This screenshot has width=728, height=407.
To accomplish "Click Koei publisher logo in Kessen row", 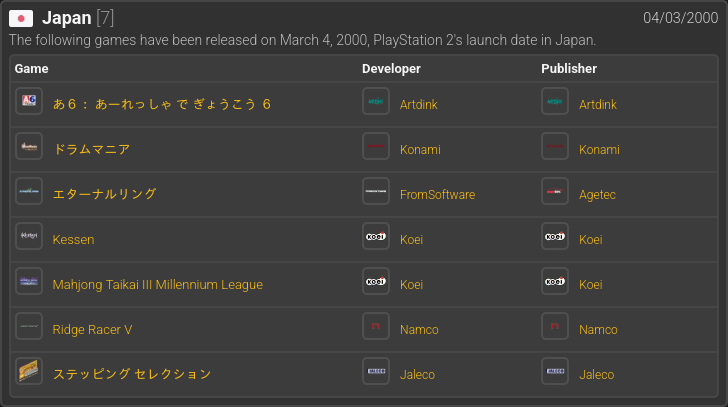I will (555, 236).
